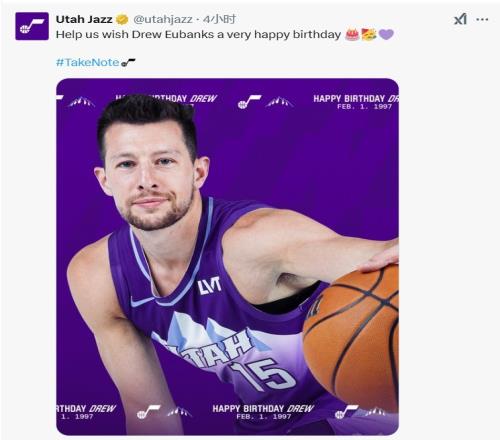Open the Drew Eubanks birthday photo
The height and width of the screenshot is (440, 500).
click(x=227, y=257)
